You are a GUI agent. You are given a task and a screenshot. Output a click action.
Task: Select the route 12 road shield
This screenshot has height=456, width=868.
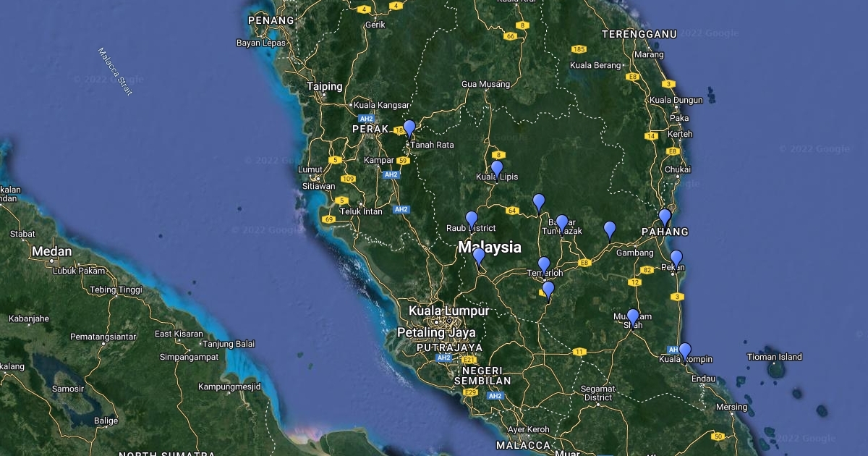(635, 282)
